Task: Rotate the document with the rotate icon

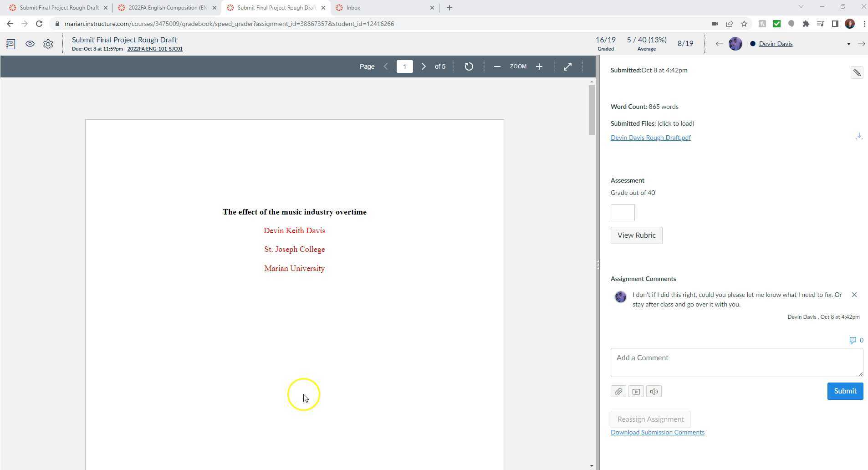Action: click(469, 66)
